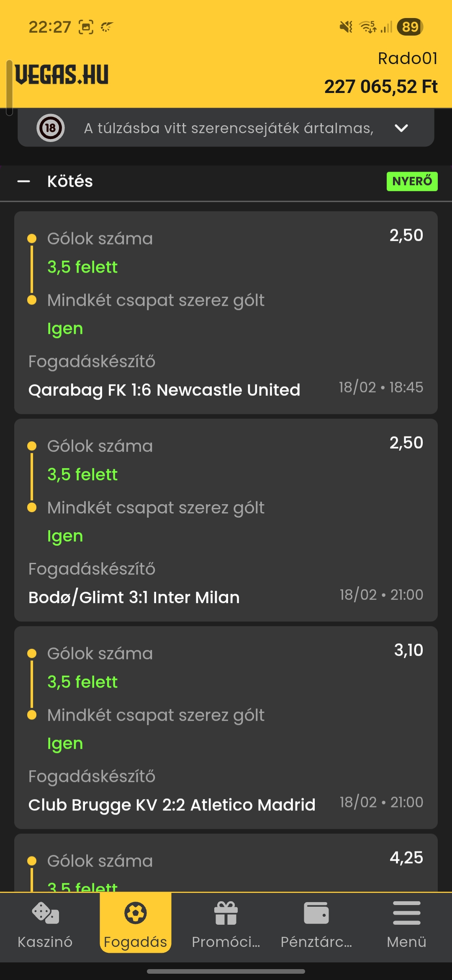The width and height of the screenshot is (452, 980).
Task: Open the Rado01 account name
Action: click(408, 59)
